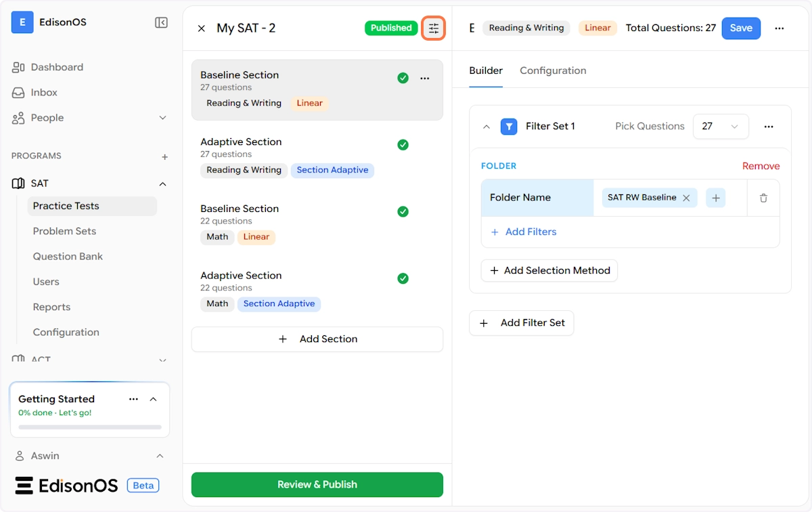Add a new program with plus icon
The width and height of the screenshot is (812, 512).
(x=164, y=156)
